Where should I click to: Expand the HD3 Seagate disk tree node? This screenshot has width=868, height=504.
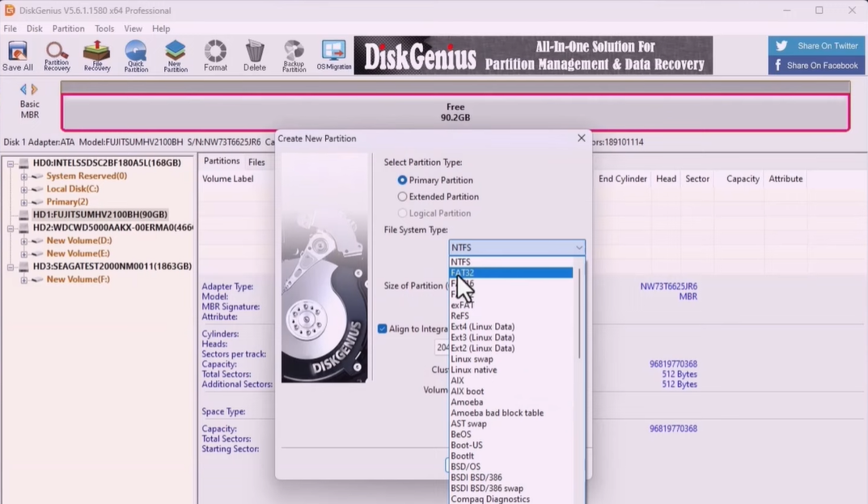(x=12, y=267)
